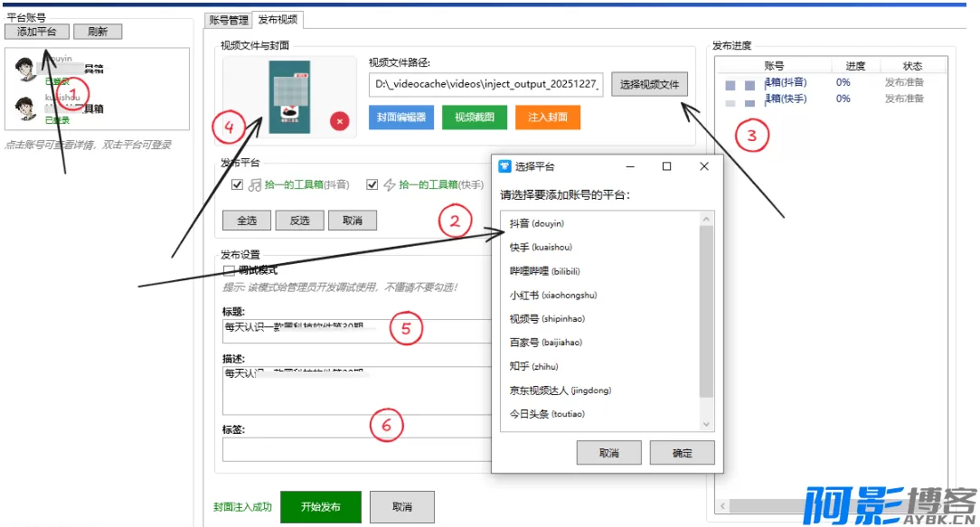980x527 pixels.
Task: Open the 发布视频 tab
Action: pos(277,19)
